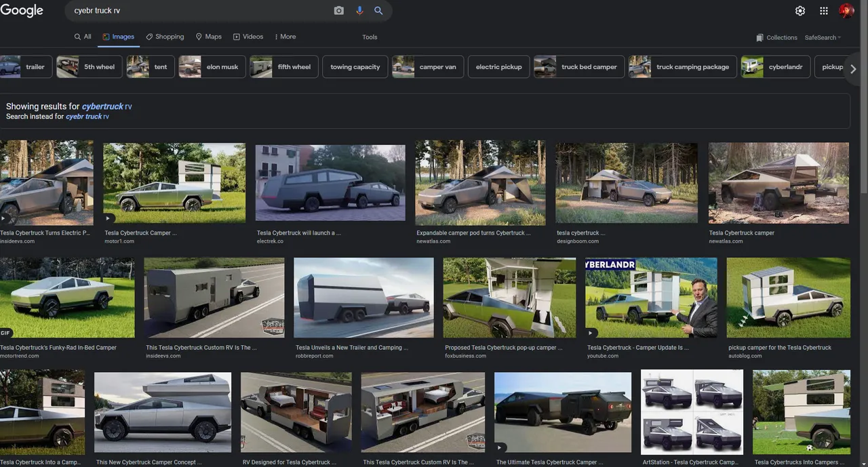Click the electrek.co source text
The height and width of the screenshot is (467, 868).
[x=270, y=241]
